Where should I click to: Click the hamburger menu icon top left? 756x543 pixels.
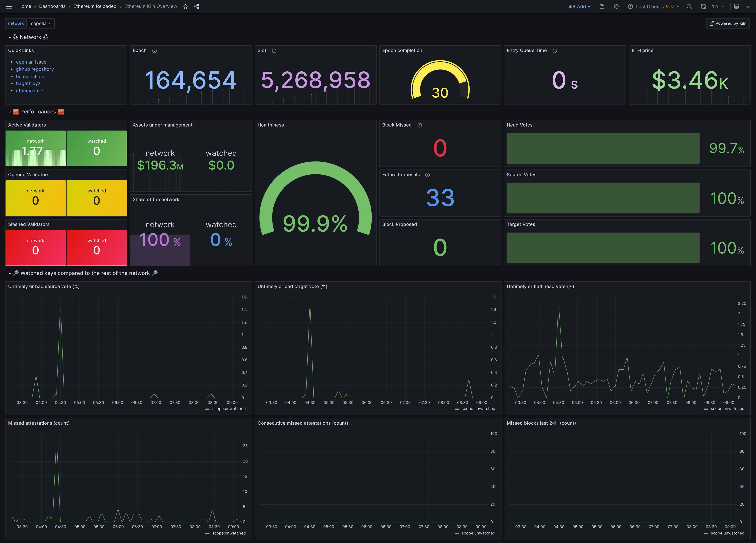(x=9, y=6)
